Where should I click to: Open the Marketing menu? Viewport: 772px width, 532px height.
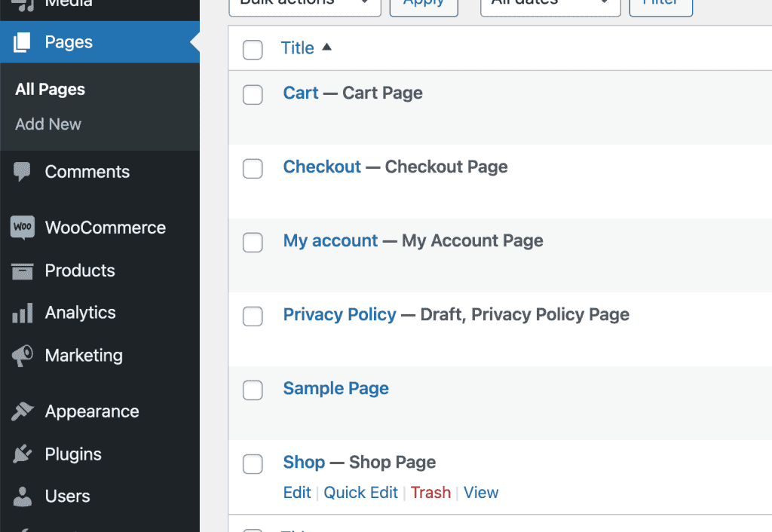pos(84,355)
